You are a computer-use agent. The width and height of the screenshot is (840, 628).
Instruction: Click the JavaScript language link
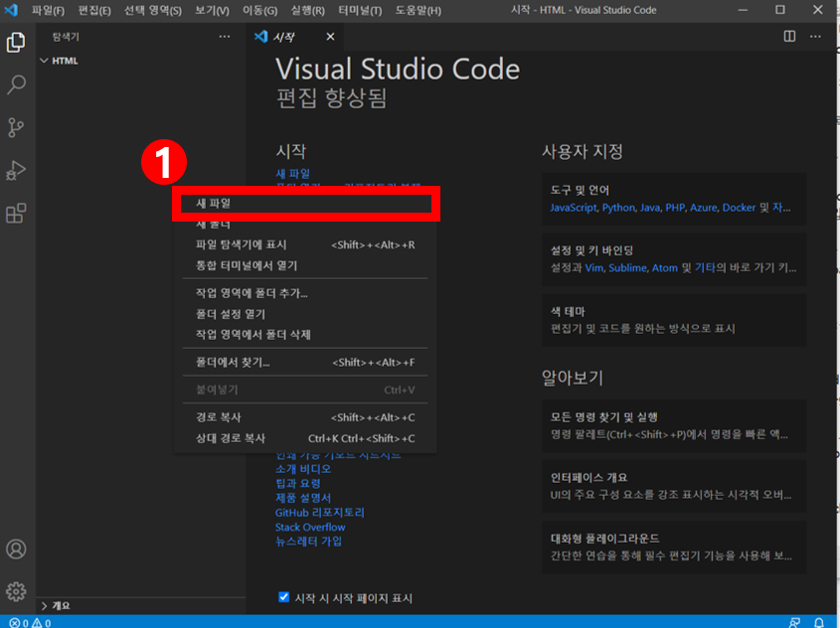[x=574, y=208]
